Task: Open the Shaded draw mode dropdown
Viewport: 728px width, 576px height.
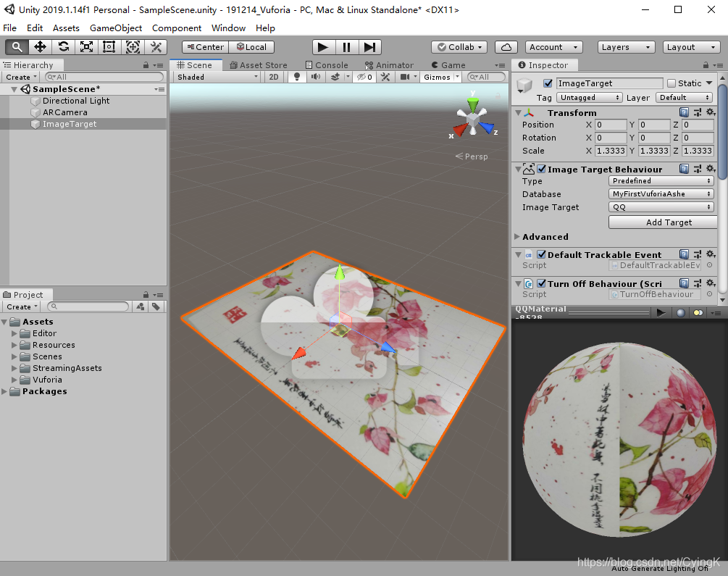Action: (x=217, y=77)
